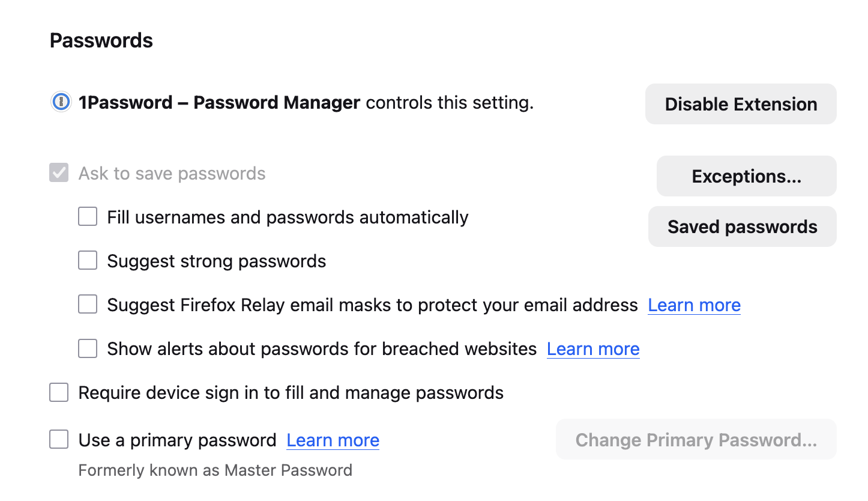The width and height of the screenshot is (868, 501).
Task: Click the 'Formerly known as Master Password' note
Action: pos(215,470)
